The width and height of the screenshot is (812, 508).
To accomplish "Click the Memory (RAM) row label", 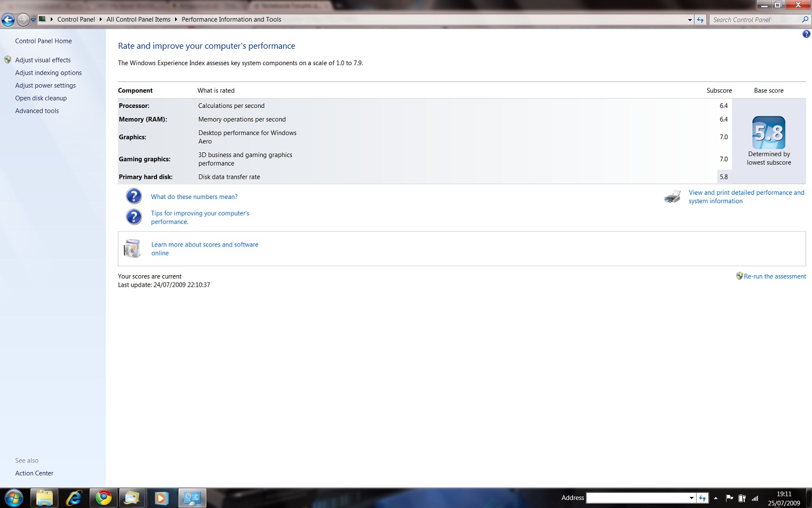I will click(143, 120).
